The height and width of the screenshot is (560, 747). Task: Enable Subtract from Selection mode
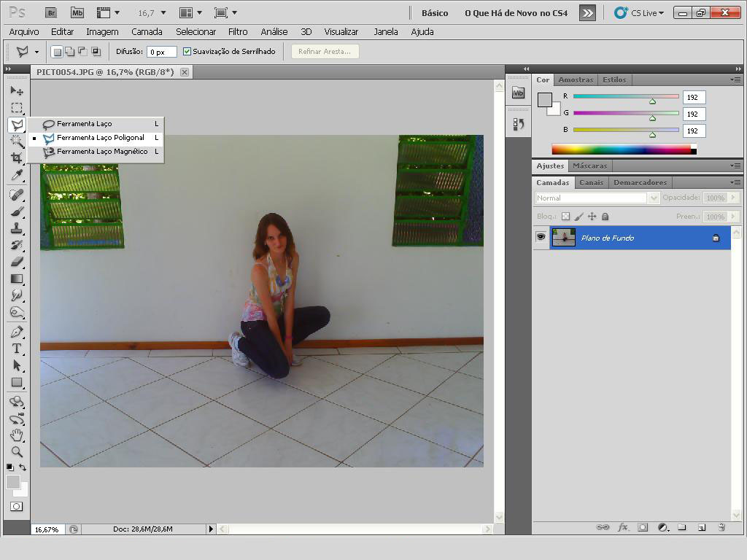point(82,52)
